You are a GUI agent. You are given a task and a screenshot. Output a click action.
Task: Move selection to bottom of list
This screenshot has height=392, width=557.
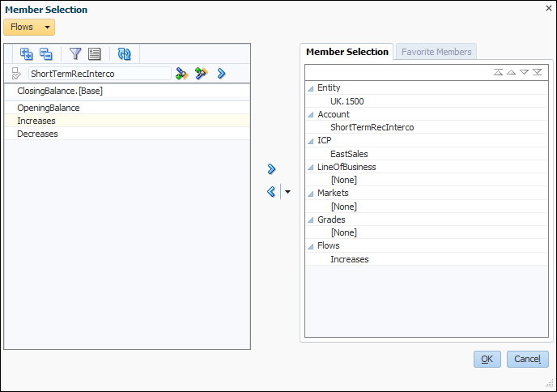[x=538, y=72]
